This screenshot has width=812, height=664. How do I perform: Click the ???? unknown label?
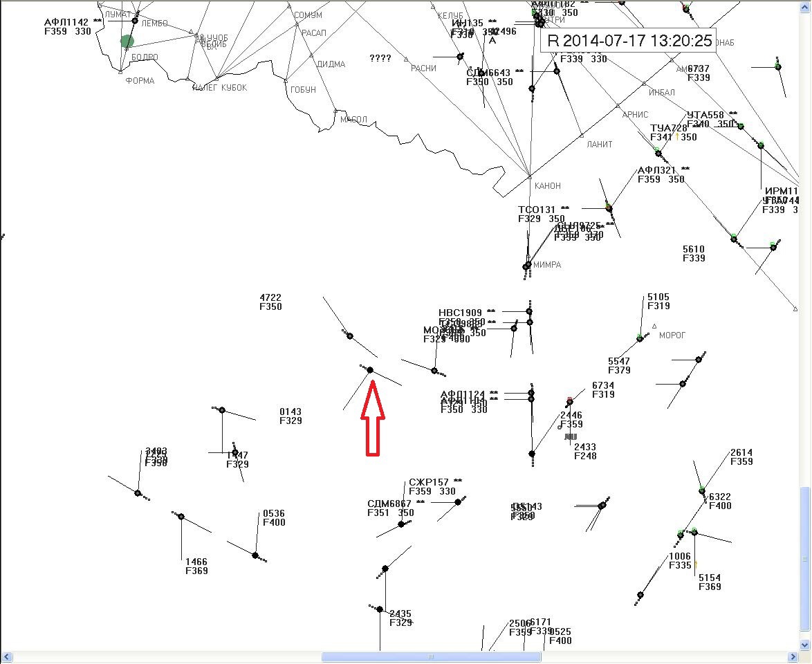[x=380, y=58]
